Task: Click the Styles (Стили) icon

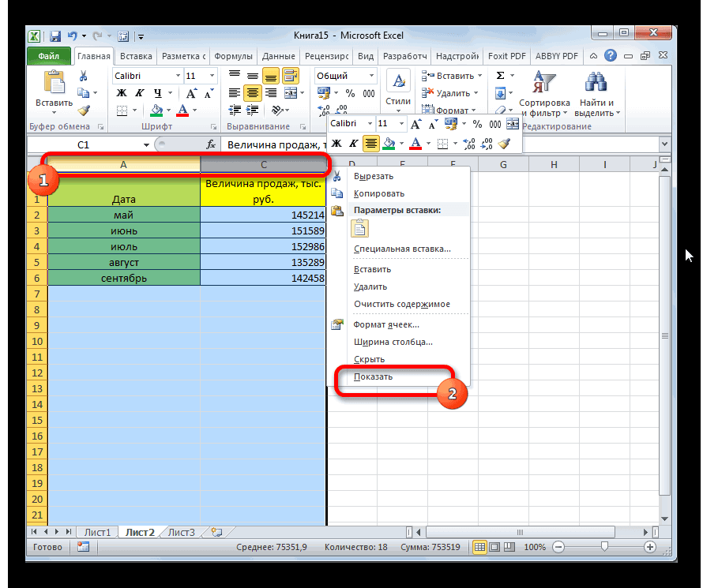Action: (x=398, y=89)
